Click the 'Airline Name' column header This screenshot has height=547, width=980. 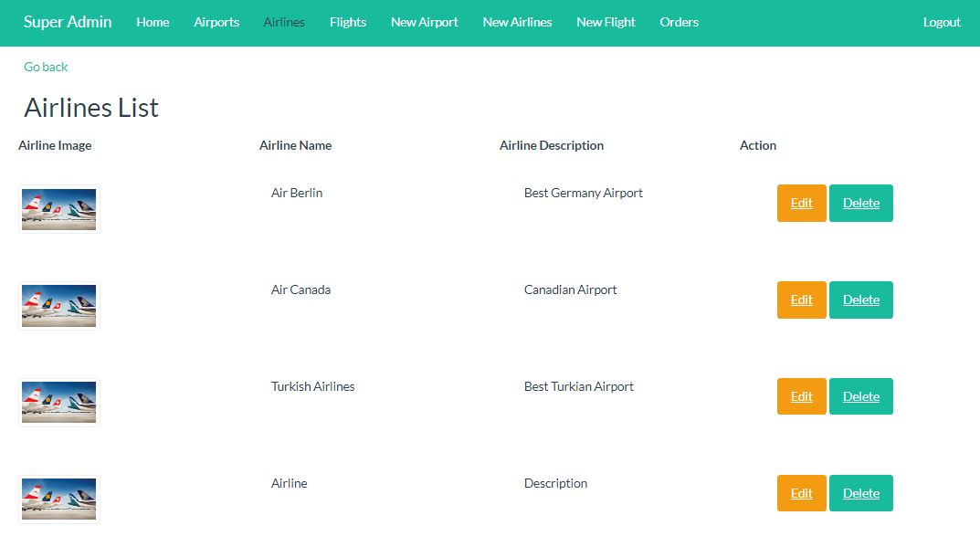(295, 145)
